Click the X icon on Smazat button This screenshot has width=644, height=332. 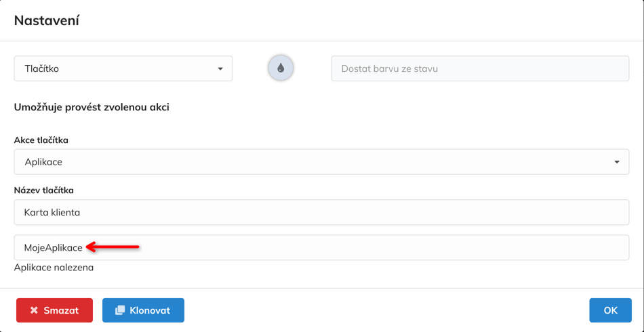34,310
